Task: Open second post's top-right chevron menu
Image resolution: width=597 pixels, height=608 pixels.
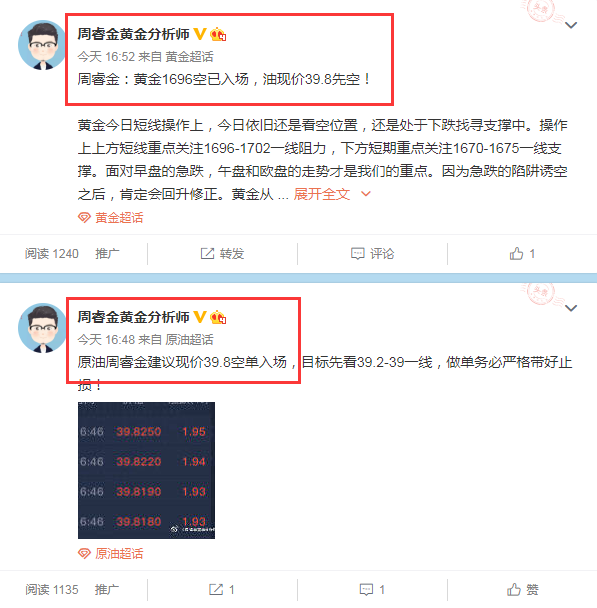Action: [571, 308]
